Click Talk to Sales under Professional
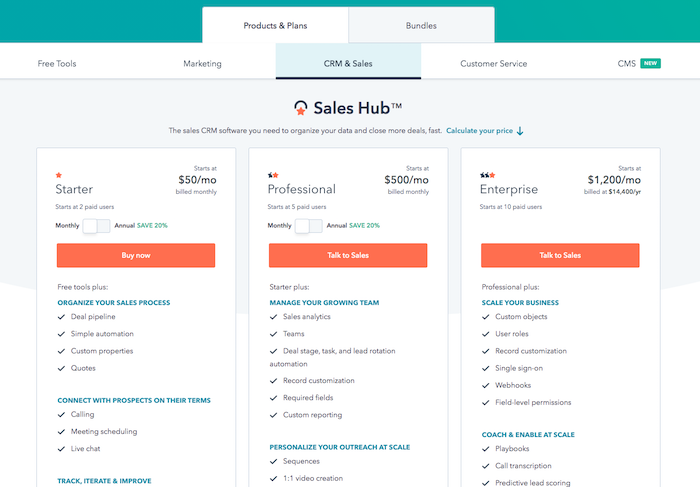Screen dimensions: 700x487 pyautogui.click(x=348, y=255)
